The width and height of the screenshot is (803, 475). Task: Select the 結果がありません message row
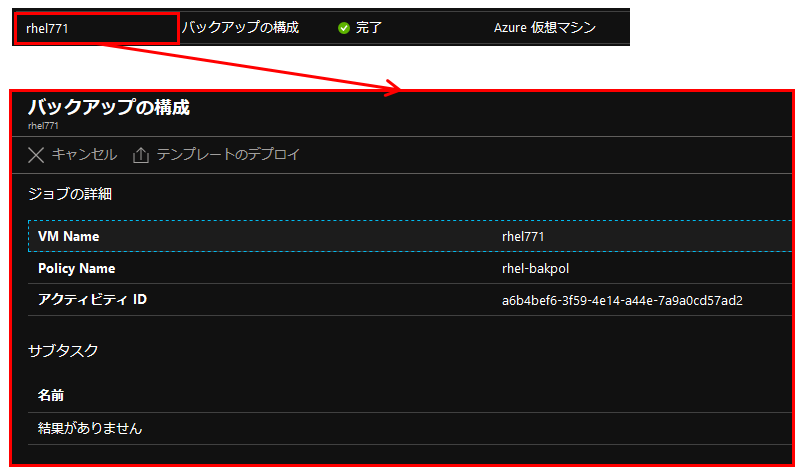click(410, 428)
